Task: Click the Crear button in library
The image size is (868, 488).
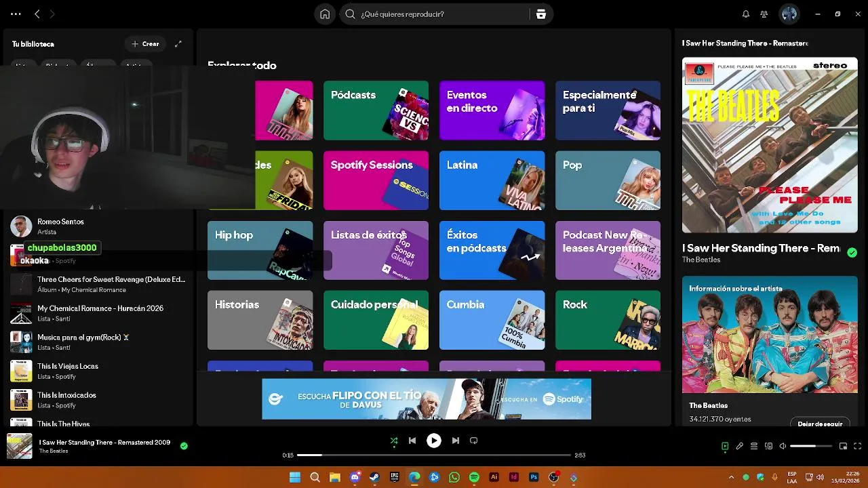Action: coord(145,44)
